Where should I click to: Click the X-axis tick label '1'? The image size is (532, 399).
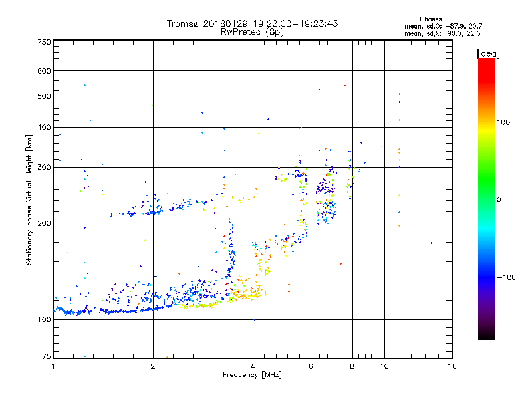(x=53, y=366)
